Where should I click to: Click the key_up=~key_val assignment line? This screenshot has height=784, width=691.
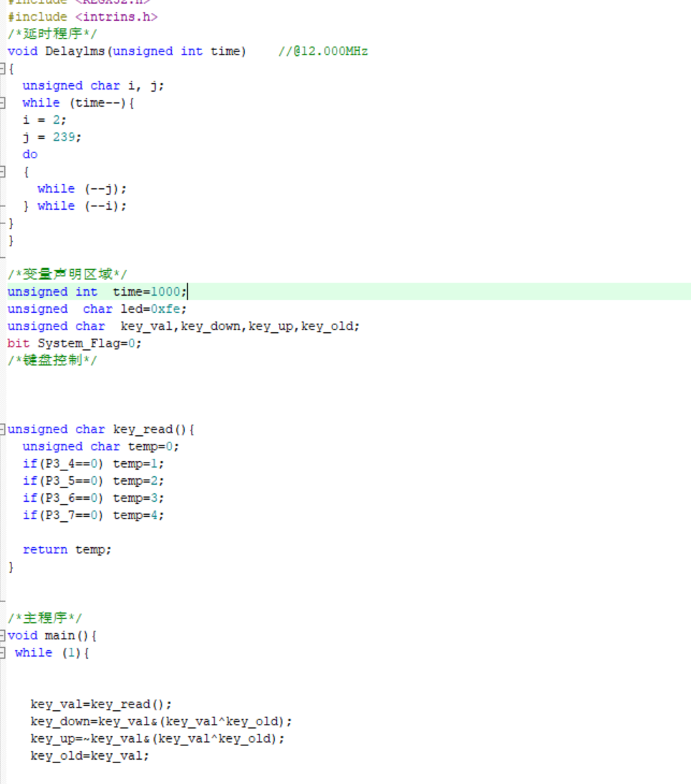pos(158,739)
